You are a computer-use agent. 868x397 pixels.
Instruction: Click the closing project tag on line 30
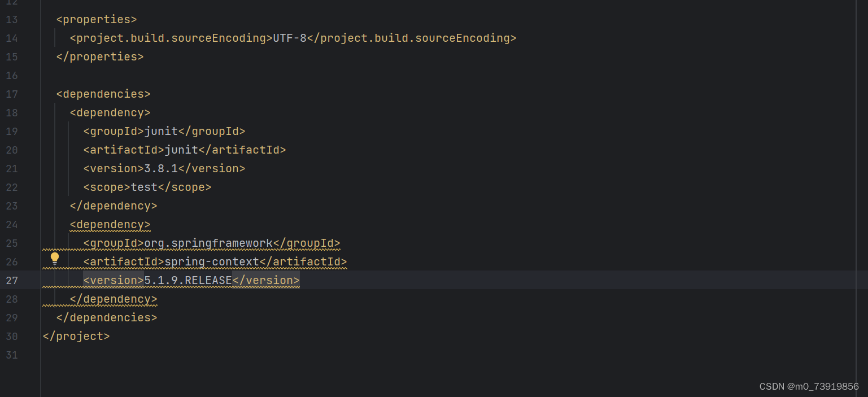click(x=76, y=336)
